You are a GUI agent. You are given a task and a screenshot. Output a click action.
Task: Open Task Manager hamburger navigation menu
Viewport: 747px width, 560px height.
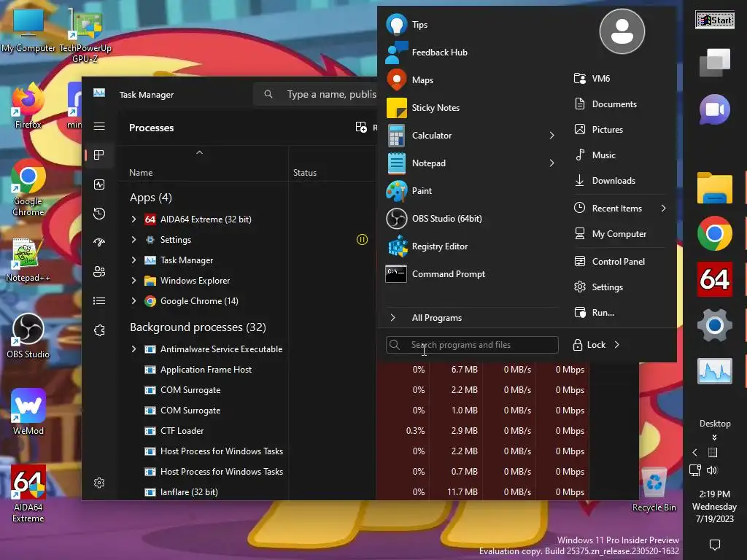pos(99,126)
